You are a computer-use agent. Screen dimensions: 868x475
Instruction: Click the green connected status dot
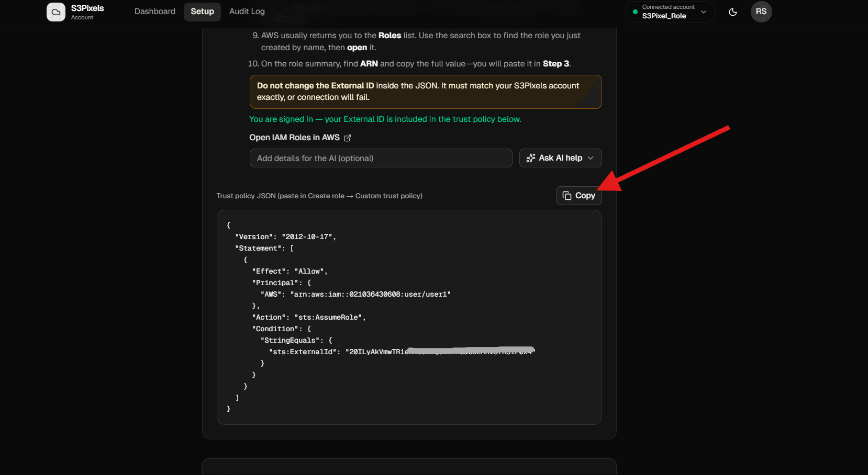635,12
